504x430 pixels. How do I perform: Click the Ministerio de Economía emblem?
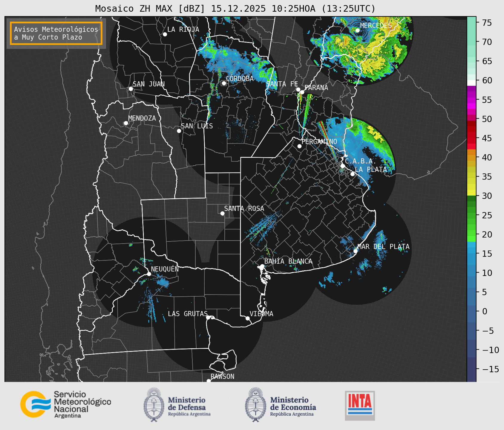255,405
